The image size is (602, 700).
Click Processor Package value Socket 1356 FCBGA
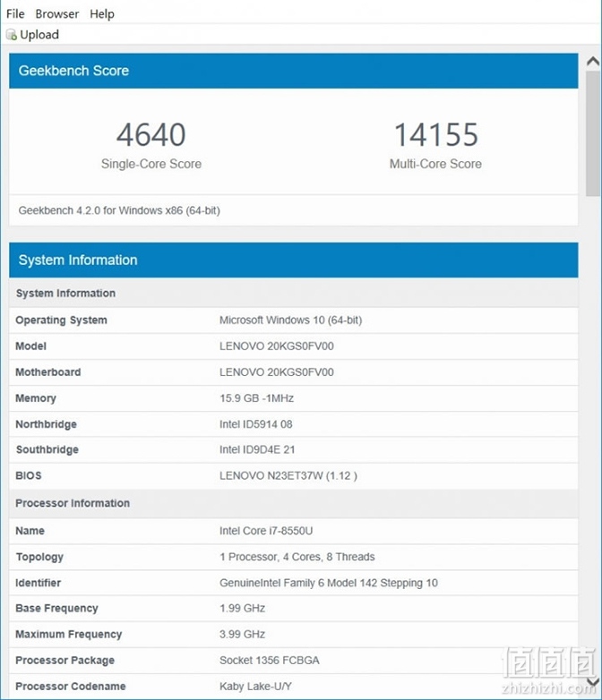click(270, 661)
